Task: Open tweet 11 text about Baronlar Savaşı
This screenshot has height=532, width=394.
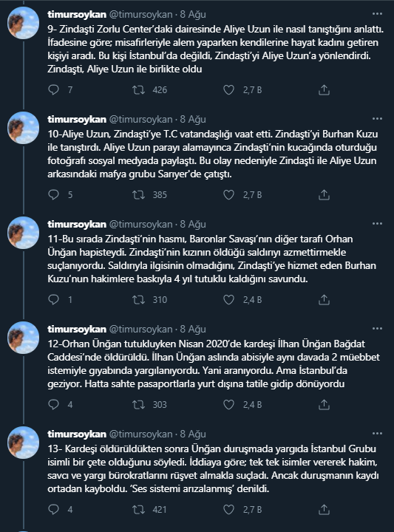Action: (x=211, y=259)
